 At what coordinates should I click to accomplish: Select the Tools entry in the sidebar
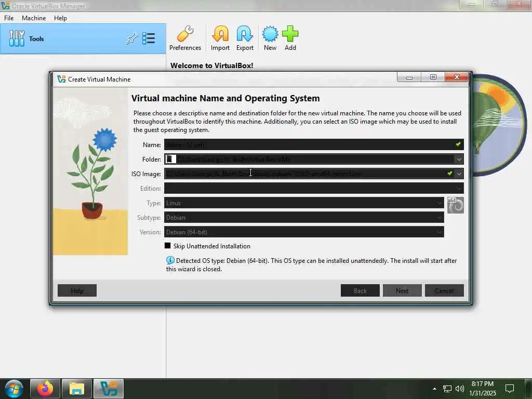(x=83, y=38)
